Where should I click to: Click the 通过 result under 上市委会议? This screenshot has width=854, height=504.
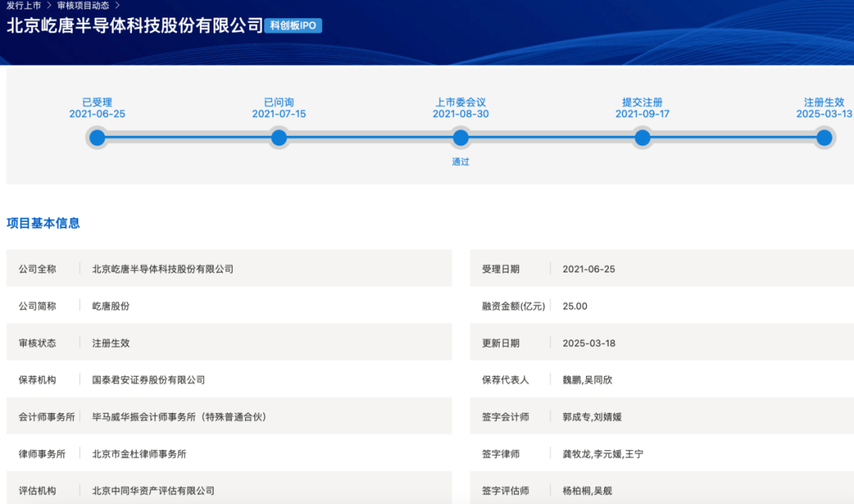(x=461, y=162)
